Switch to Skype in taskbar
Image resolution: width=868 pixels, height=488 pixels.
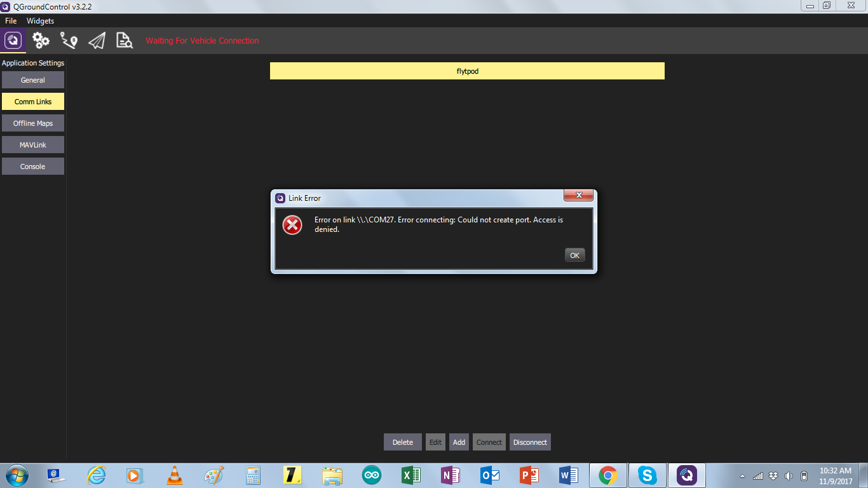click(x=648, y=475)
